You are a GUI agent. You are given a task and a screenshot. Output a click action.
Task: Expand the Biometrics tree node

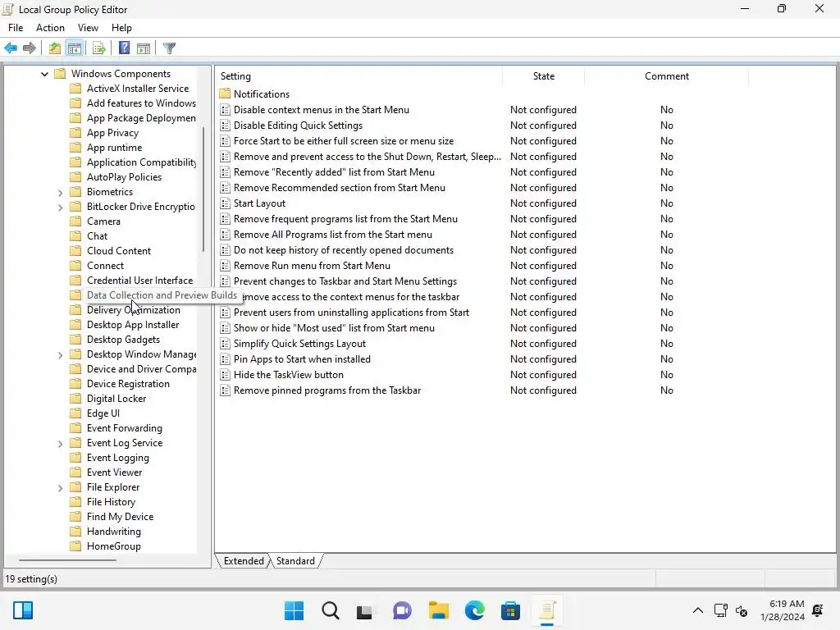60,192
